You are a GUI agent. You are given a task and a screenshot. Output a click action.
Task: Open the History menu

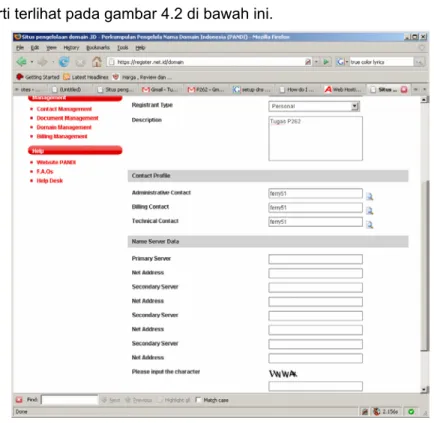[71, 48]
